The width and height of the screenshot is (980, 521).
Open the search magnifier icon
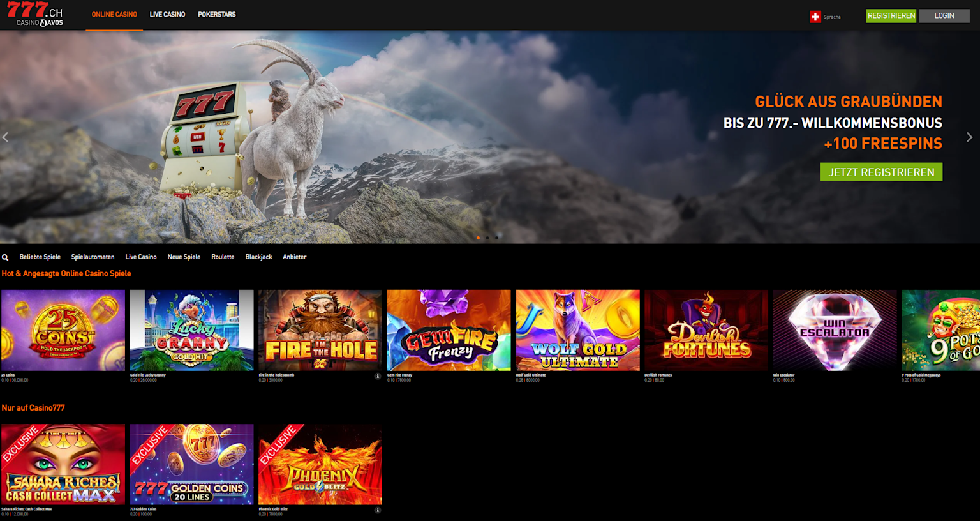[5, 257]
